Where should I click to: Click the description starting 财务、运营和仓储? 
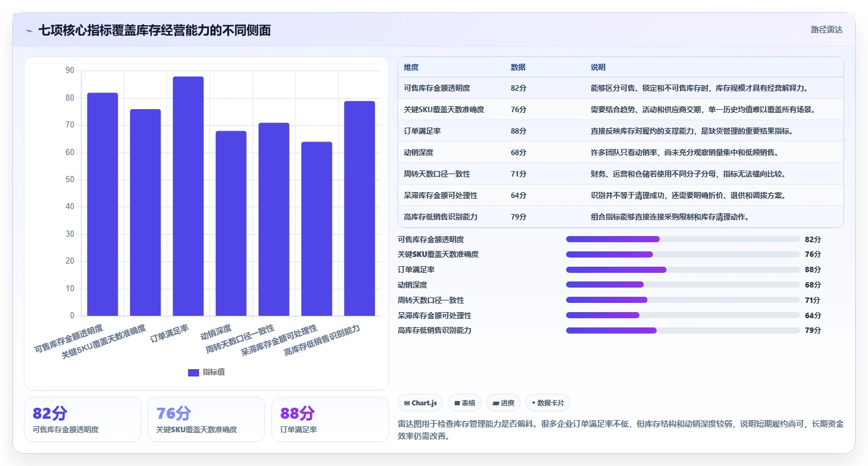688,174
